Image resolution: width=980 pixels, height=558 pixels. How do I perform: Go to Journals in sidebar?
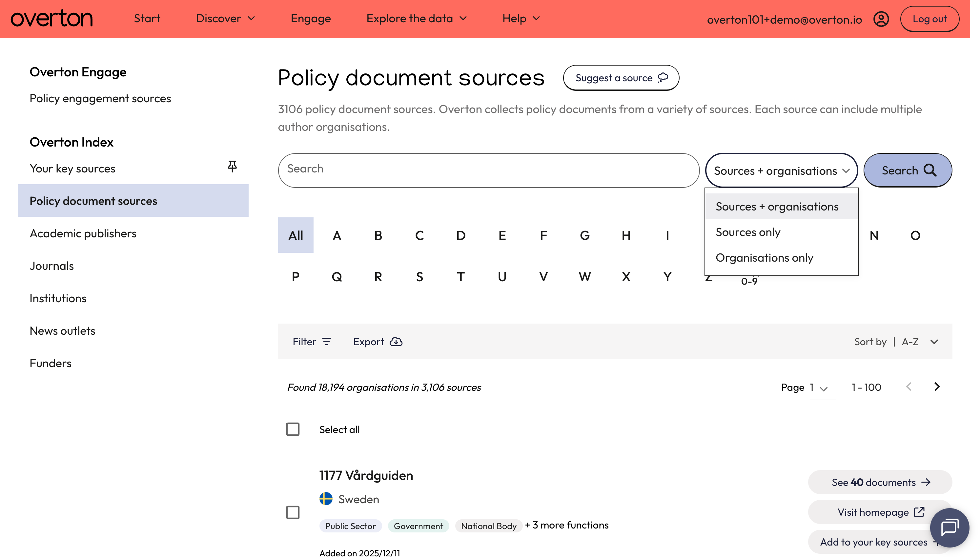coord(52,266)
